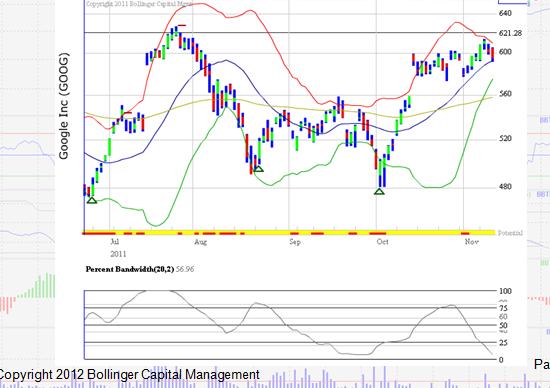The height and width of the screenshot is (388, 550).
Task: Select the Sep date axis label
Action: tap(295, 242)
